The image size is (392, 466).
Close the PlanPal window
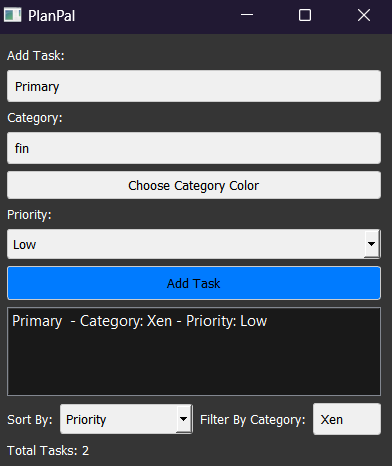(364, 15)
